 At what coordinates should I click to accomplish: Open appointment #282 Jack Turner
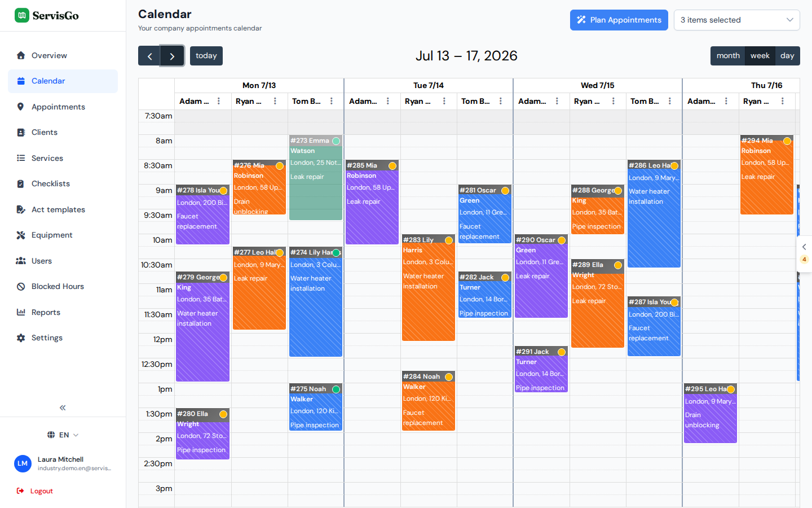pyautogui.click(x=485, y=295)
